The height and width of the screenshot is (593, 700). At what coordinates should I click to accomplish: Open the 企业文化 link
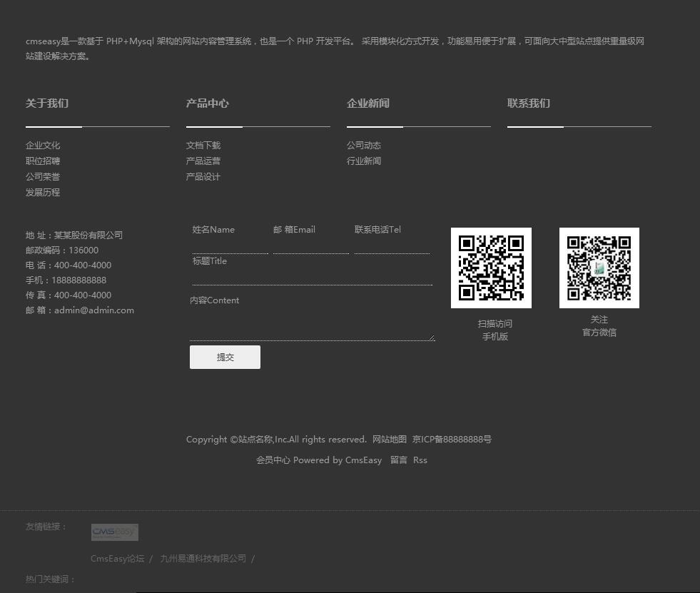[x=43, y=146]
